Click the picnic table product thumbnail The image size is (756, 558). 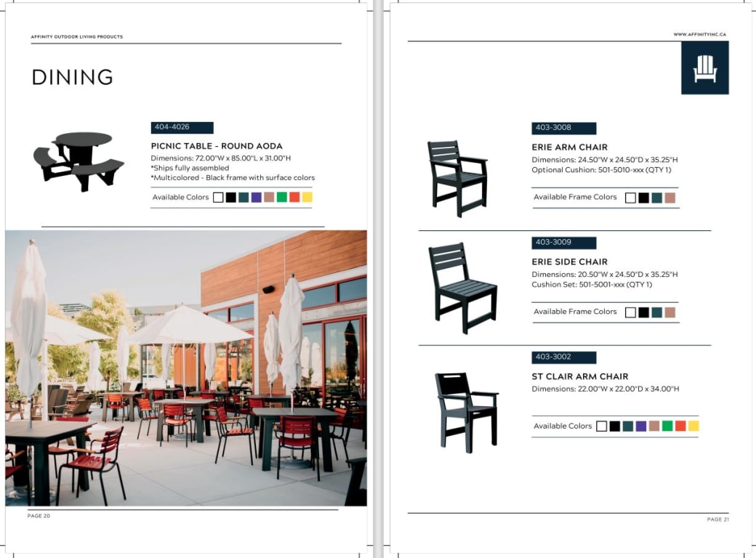[80, 161]
